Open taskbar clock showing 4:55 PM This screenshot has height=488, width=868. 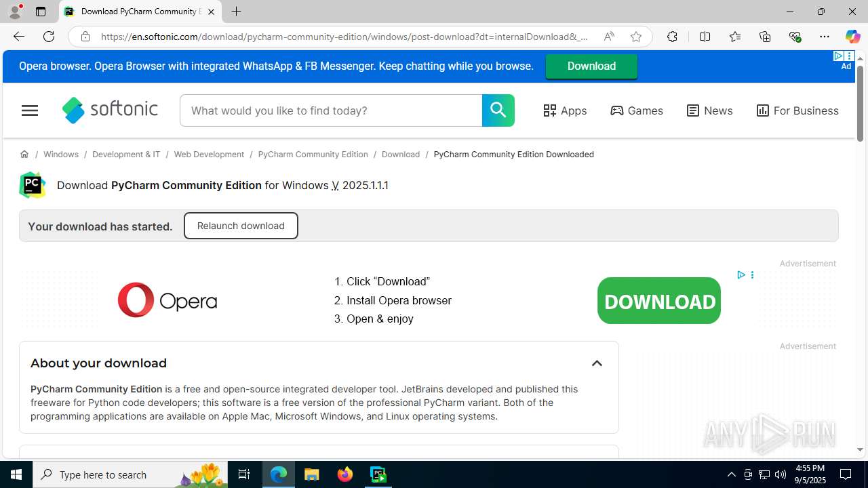(810, 474)
